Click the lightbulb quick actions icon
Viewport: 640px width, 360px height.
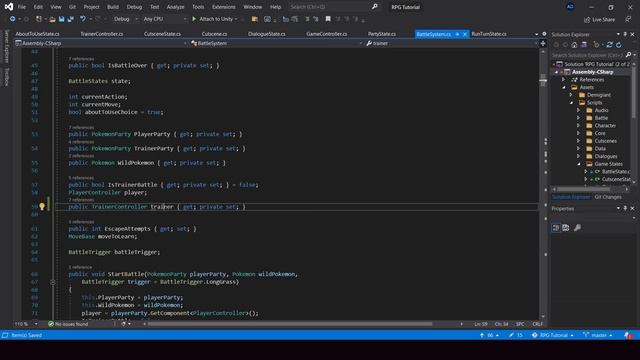click(x=42, y=207)
